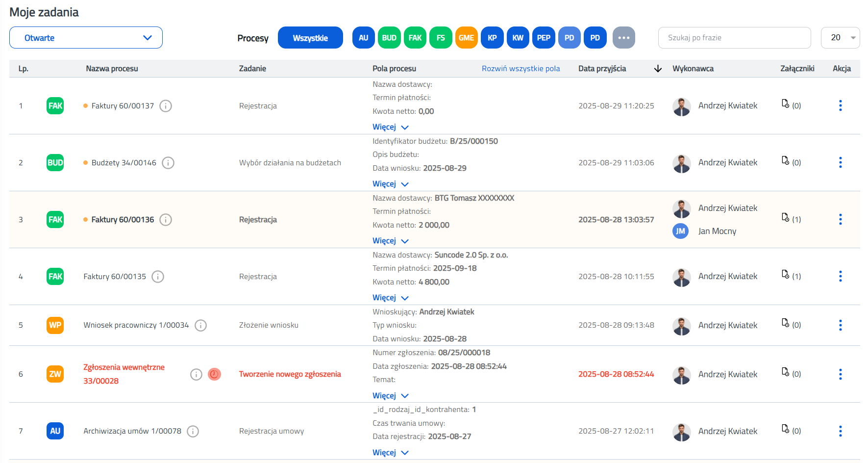Open info icon for Faktury 60/00136
Screen dimensions: 868x463
166,220
